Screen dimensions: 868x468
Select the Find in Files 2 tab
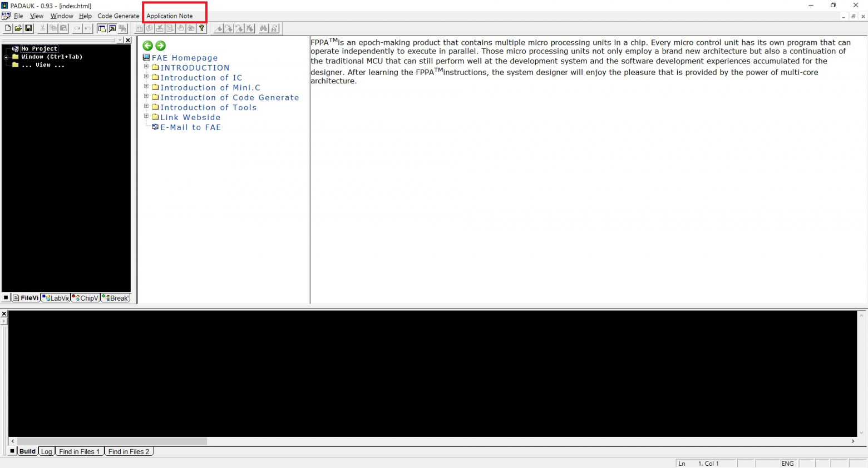(x=129, y=451)
